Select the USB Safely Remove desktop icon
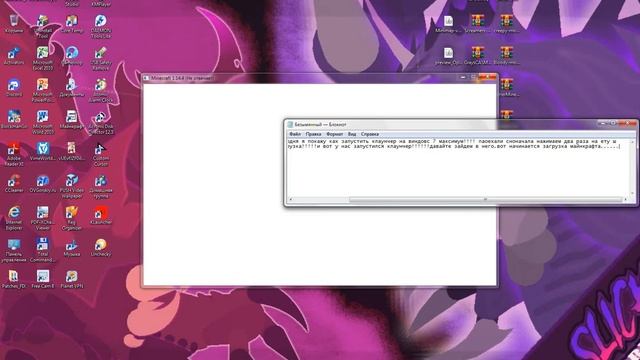Viewport: 640px width, 360px height. pyautogui.click(x=100, y=58)
